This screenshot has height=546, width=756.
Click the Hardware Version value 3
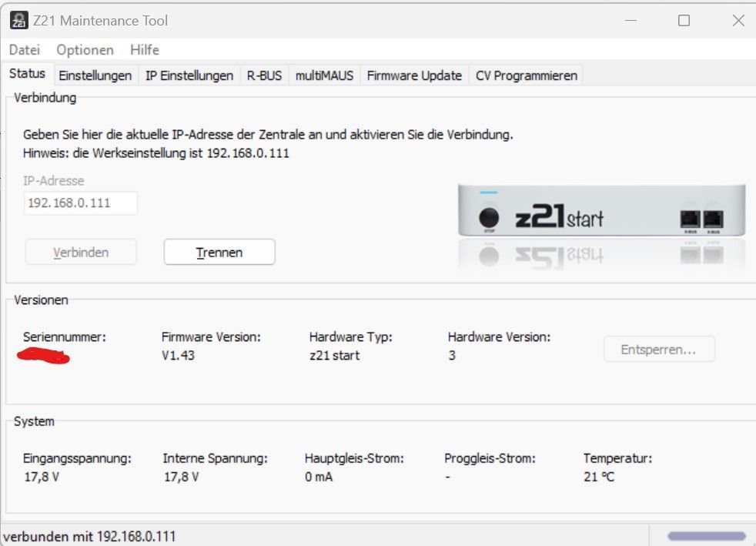point(452,356)
